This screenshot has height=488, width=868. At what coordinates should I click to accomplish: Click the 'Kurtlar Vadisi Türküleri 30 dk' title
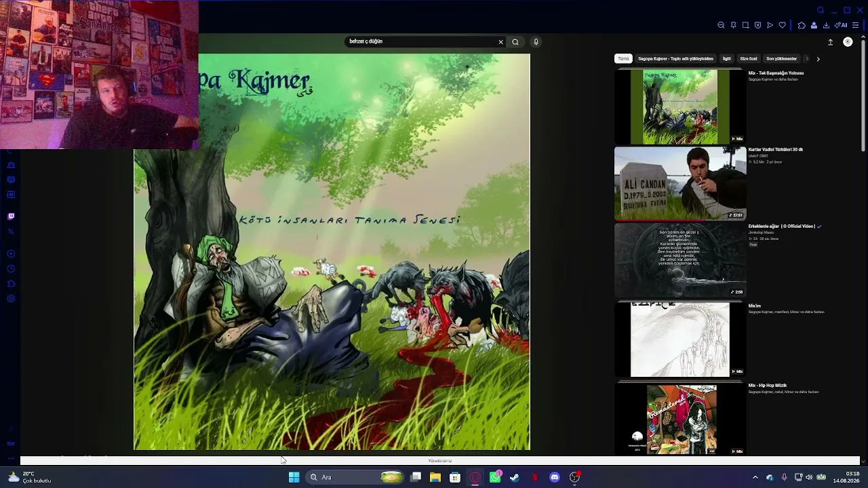click(x=776, y=150)
